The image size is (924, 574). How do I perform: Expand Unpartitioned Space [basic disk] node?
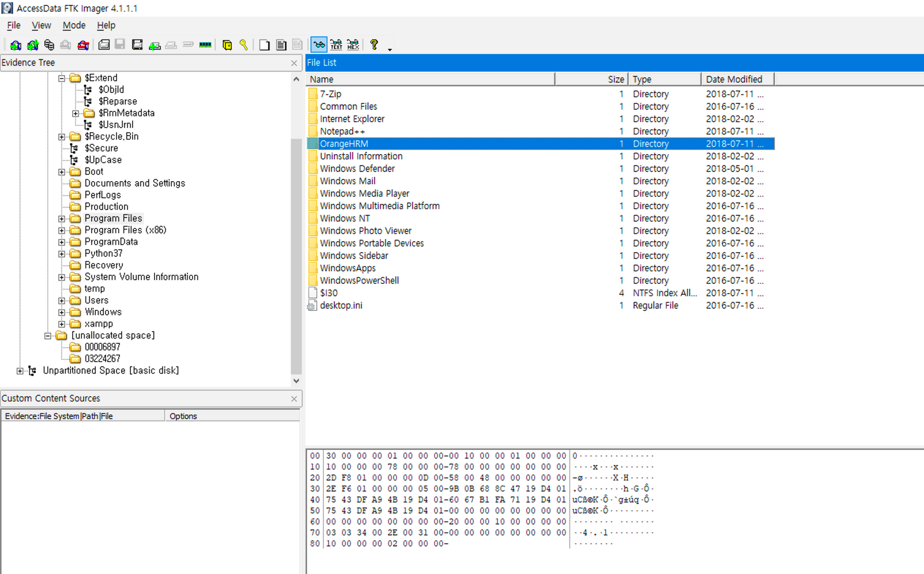click(20, 371)
